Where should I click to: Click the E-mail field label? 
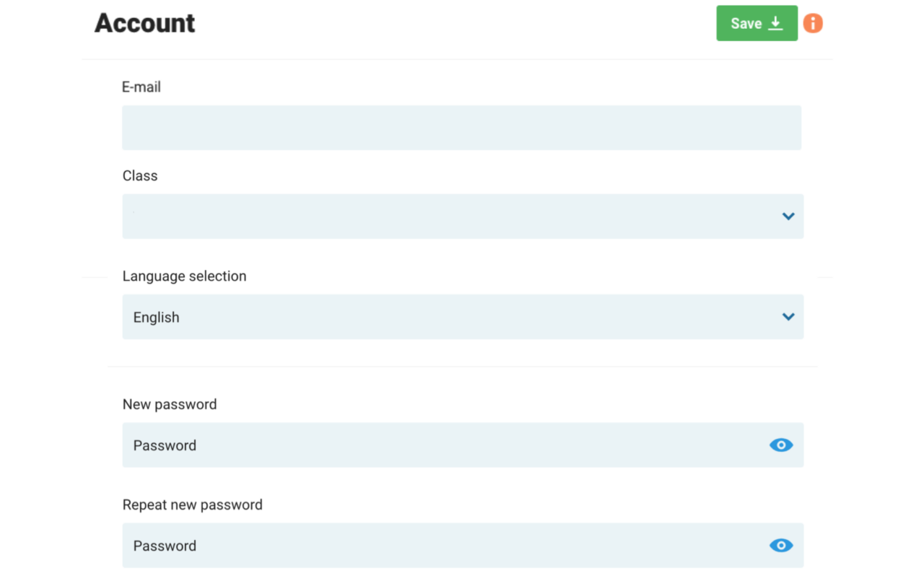141,87
